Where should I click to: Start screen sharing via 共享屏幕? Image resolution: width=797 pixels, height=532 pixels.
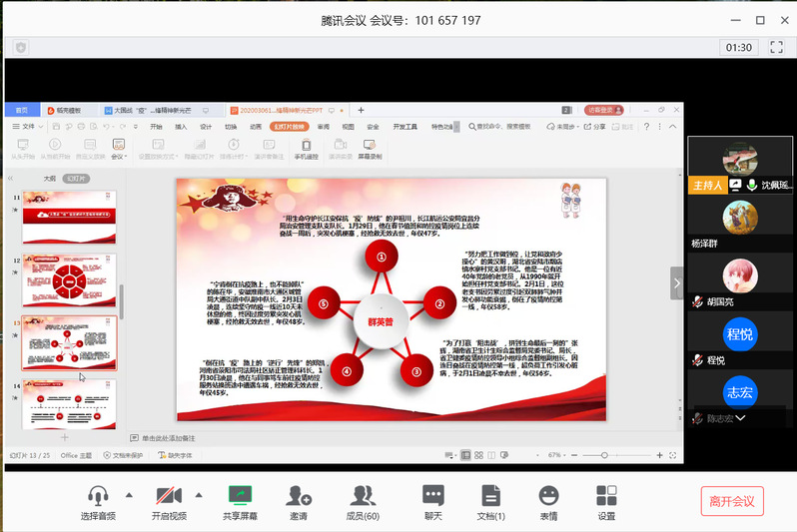tap(240, 501)
